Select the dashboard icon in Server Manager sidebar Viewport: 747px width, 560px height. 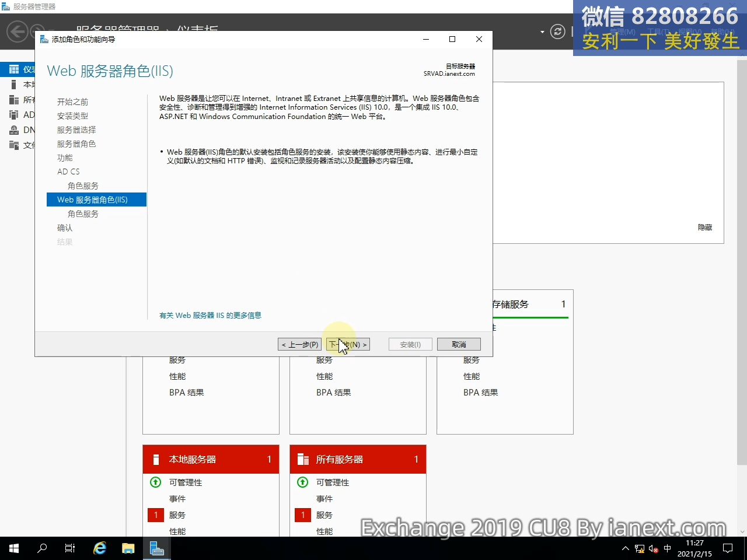(x=14, y=69)
